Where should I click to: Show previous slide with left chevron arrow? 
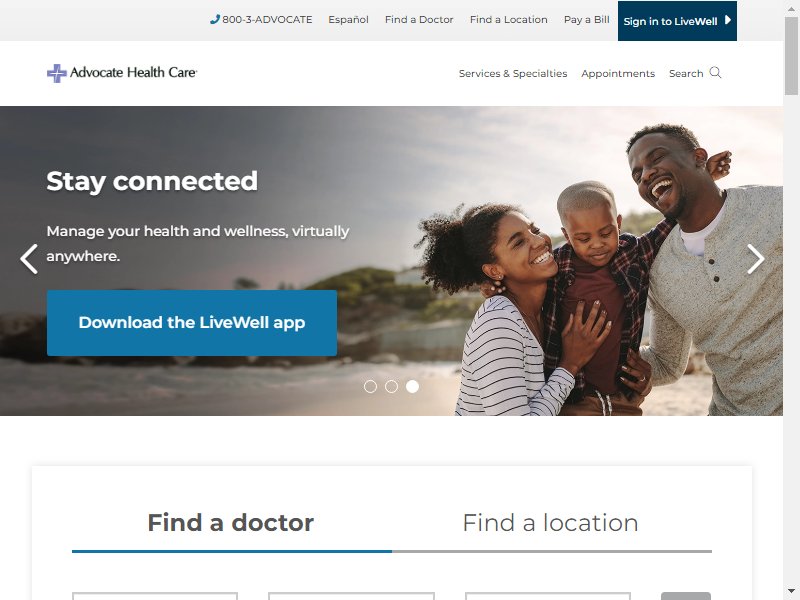pyautogui.click(x=29, y=259)
